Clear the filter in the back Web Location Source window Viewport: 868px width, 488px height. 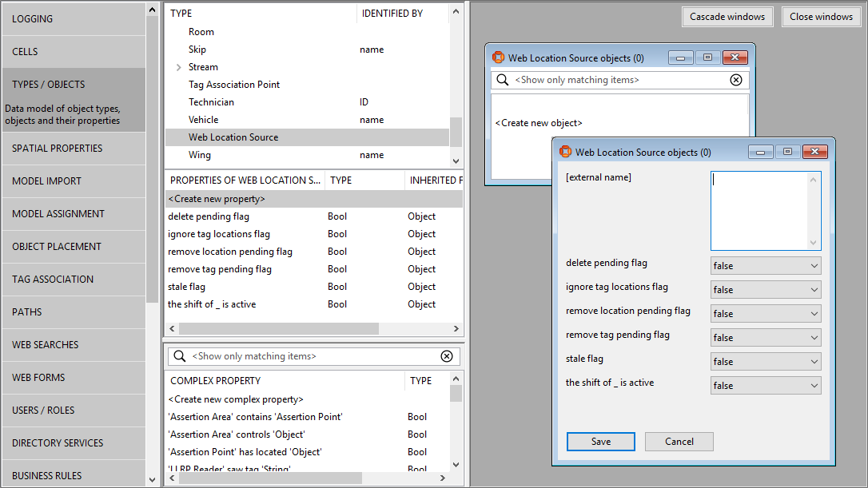[x=735, y=80]
